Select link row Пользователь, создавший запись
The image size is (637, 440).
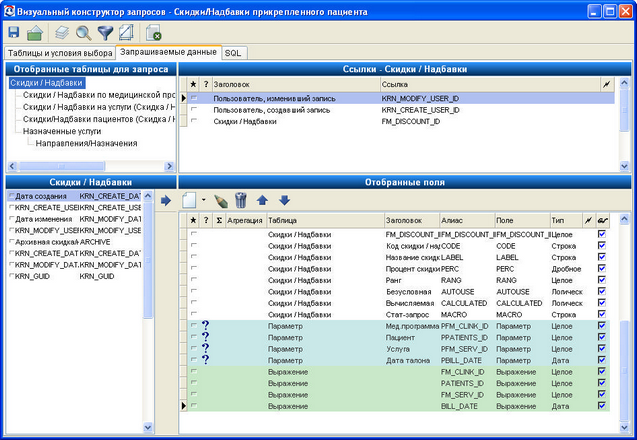click(400, 110)
